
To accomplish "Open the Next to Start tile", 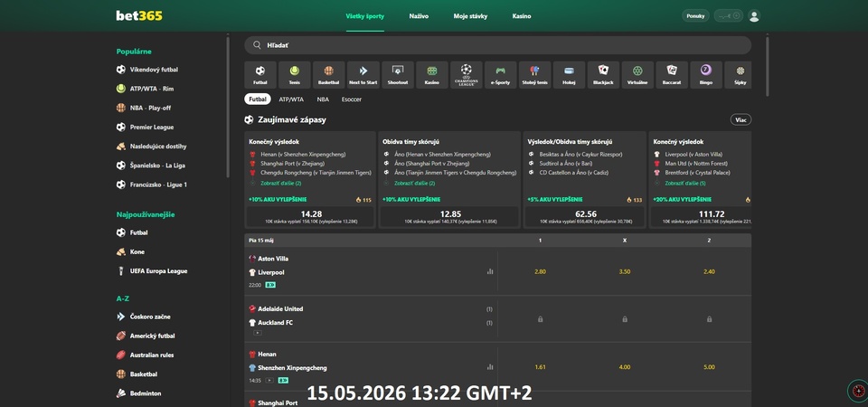I will (x=363, y=75).
